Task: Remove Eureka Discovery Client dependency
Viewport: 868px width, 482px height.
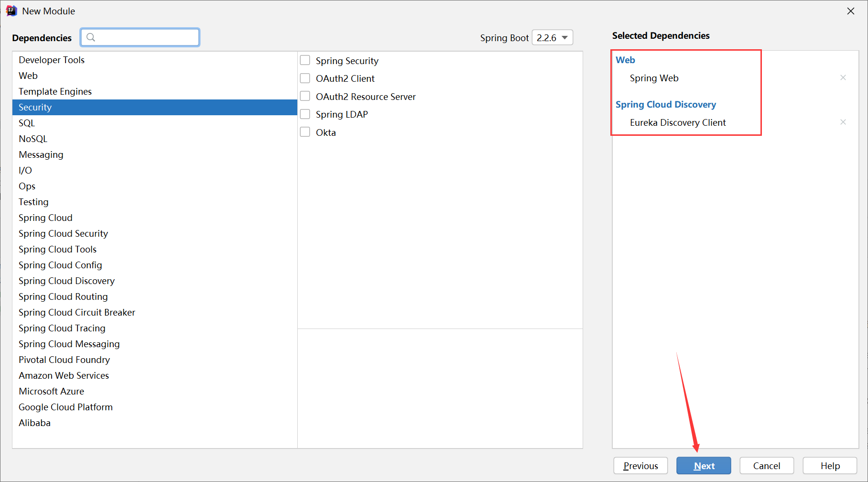Action: tap(843, 122)
